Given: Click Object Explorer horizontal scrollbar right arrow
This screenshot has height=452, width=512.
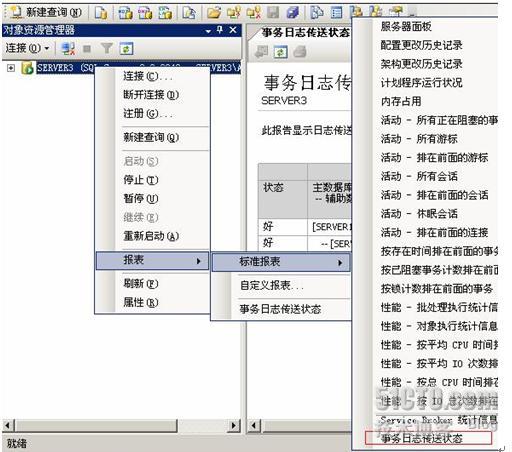Looking at the screenshot, I should (x=234, y=426).
